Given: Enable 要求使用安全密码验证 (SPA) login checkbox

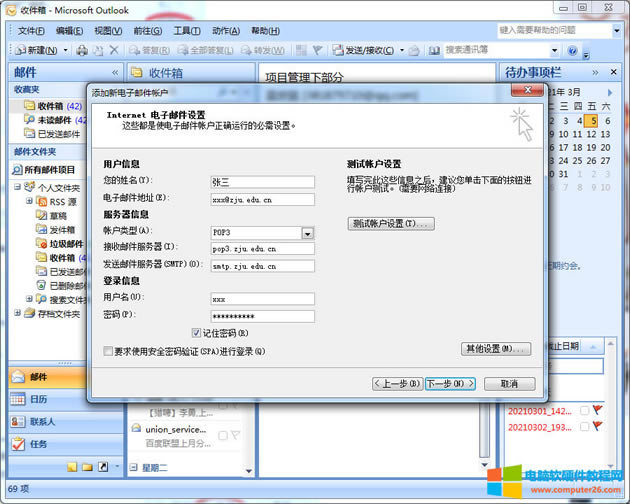Looking at the screenshot, I should [x=108, y=351].
